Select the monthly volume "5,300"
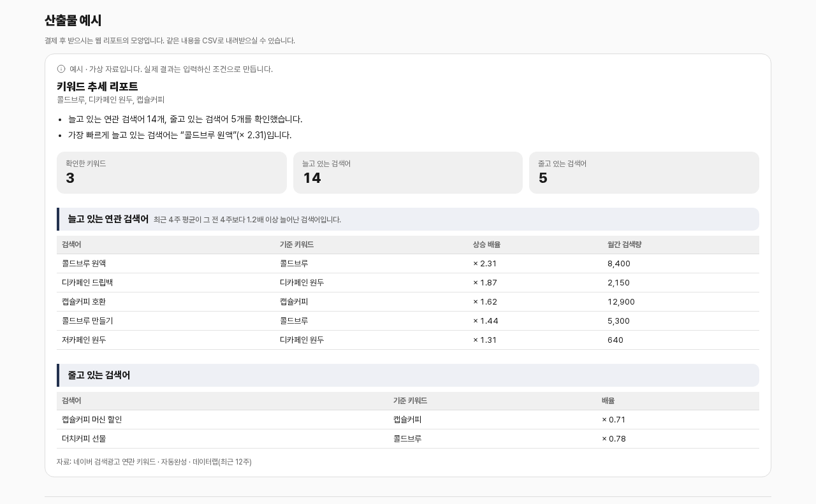This screenshot has height=504, width=816. 618,321
